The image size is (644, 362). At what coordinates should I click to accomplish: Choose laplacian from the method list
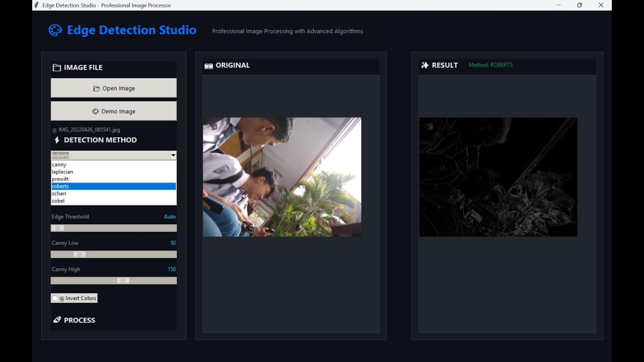pos(114,171)
